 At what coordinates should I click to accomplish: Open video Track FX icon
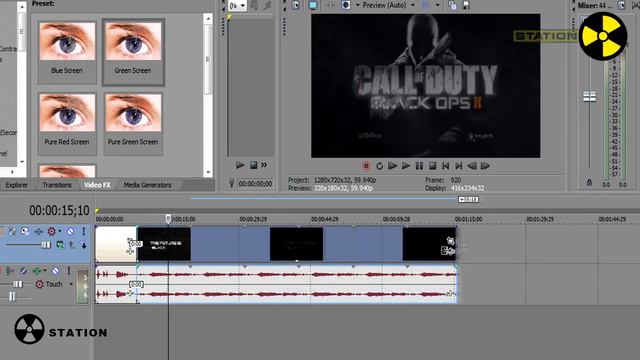tap(39, 231)
